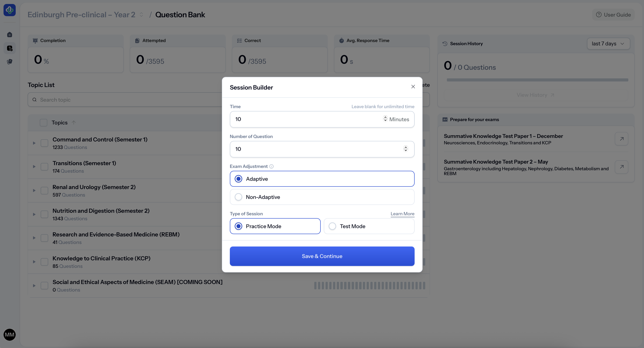This screenshot has height=348, width=644.
Task: Open Summative Knowledge Test Paper 1 arrow
Action: pyautogui.click(x=621, y=139)
